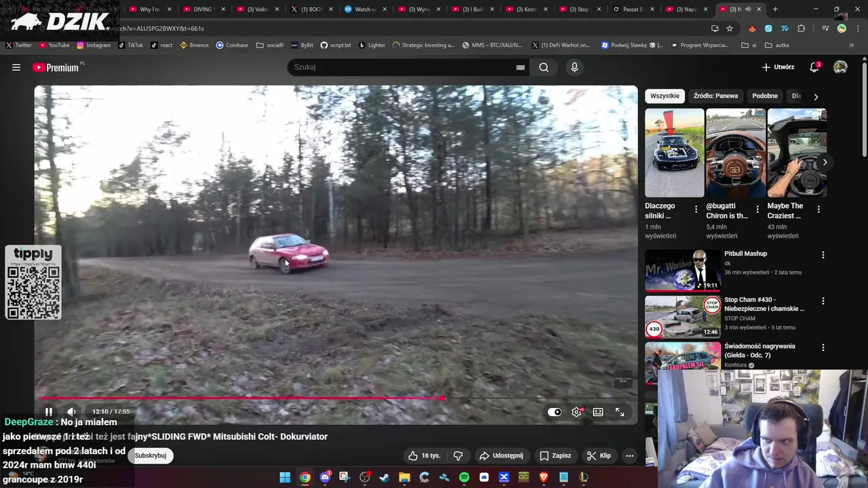Open the on-screen keyboard icon in search
Screen dimensions: 868x488
520,67
